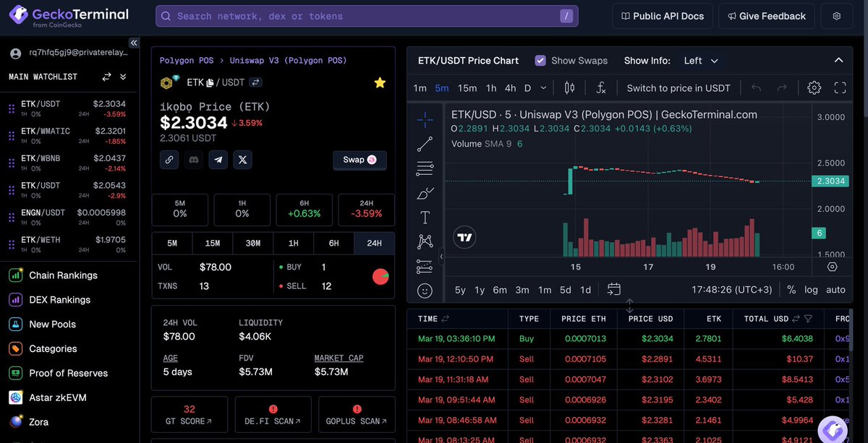Favorite the ETK/USDT pair star icon
Viewport: 868px width, 443px height.
click(380, 82)
